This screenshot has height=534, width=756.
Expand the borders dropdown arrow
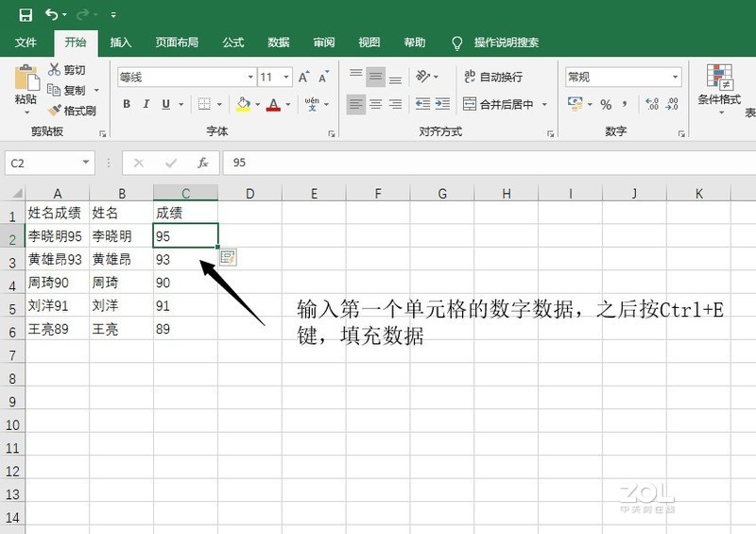click(219, 104)
